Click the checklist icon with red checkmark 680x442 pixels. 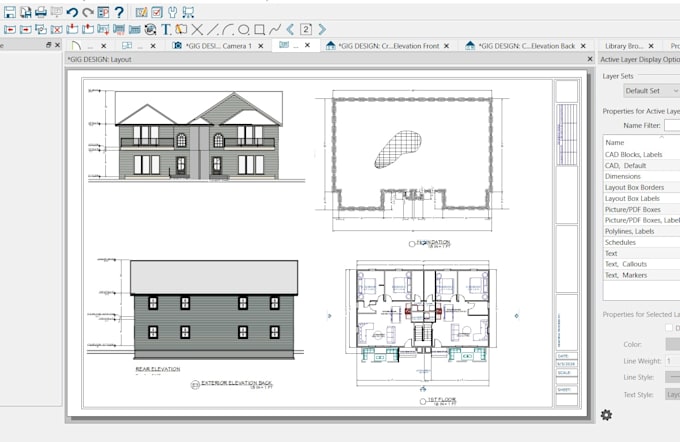157,12
